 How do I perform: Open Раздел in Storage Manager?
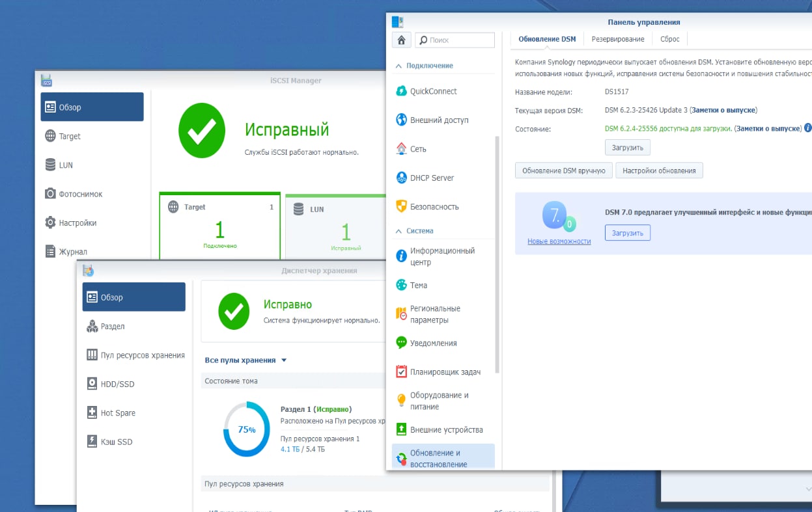(x=133, y=326)
